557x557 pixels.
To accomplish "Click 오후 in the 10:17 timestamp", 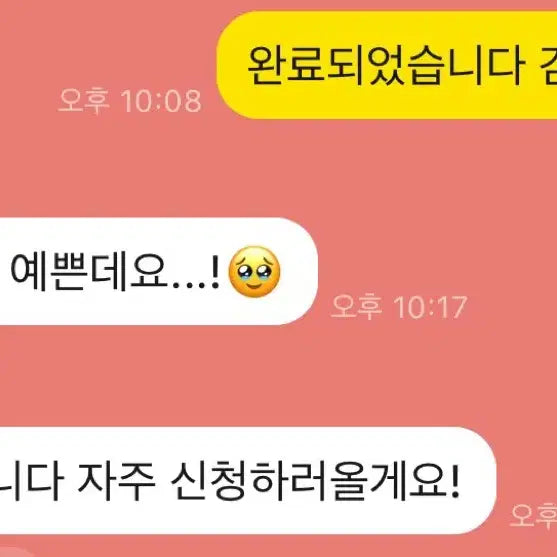I will click(356, 307).
